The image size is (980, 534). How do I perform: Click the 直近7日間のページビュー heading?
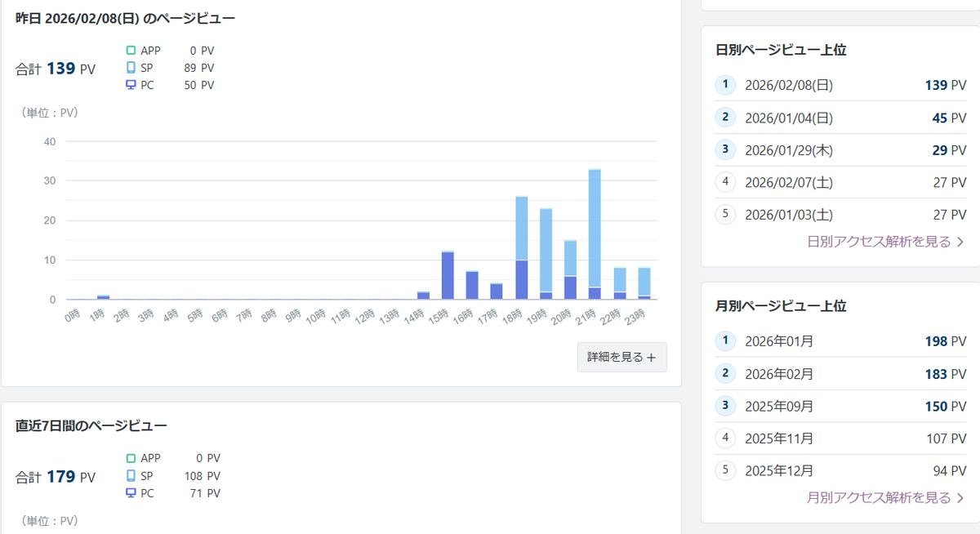tap(91, 425)
